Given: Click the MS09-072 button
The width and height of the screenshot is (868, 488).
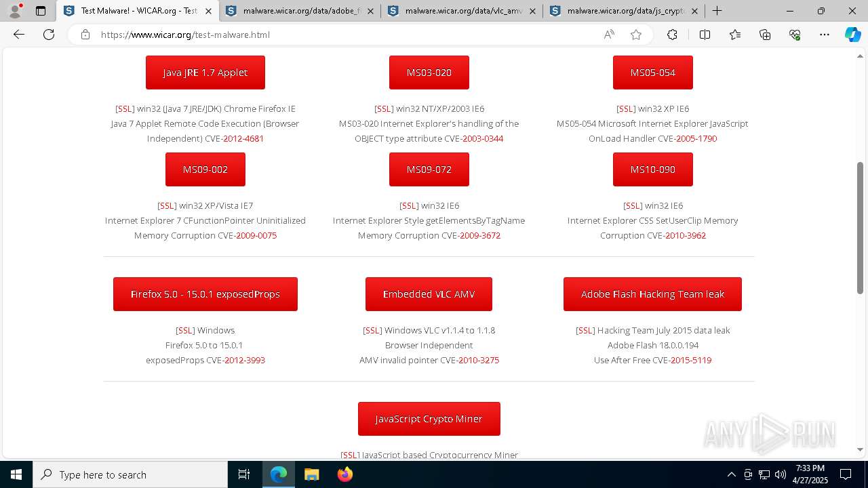Looking at the screenshot, I should [429, 169].
